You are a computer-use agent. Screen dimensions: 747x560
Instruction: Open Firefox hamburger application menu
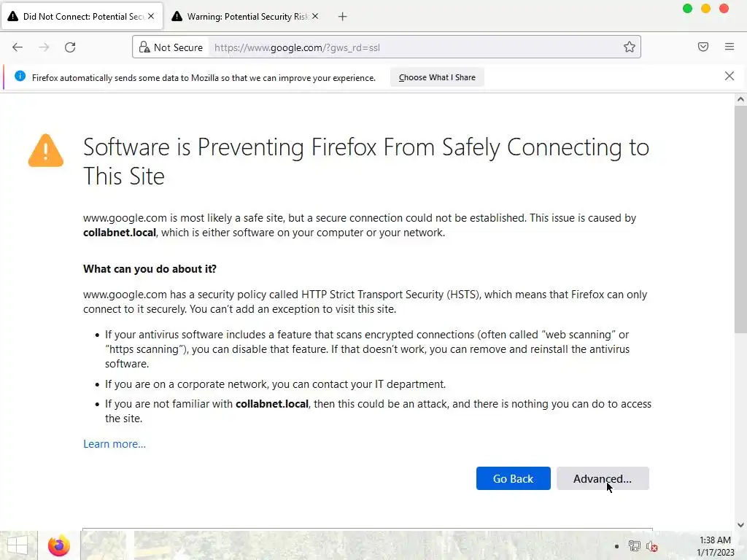tap(729, 47)
